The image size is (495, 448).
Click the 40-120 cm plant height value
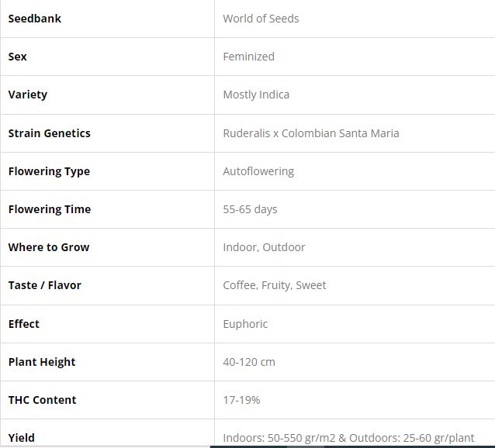click(x=249, y=362)
